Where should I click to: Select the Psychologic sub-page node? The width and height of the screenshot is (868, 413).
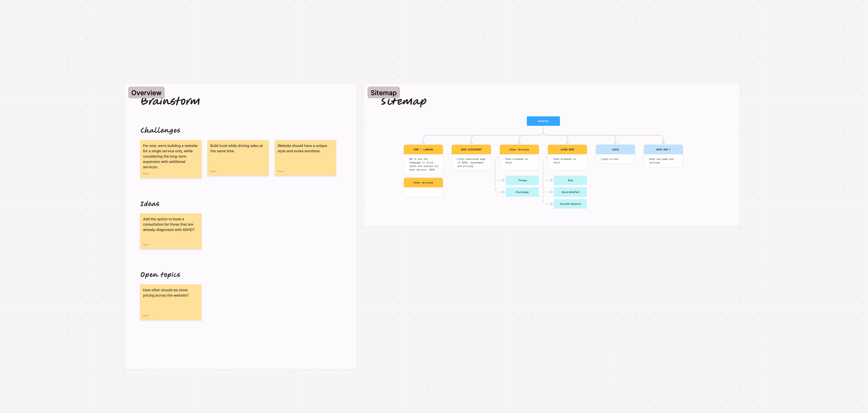[x=522, y=192]
